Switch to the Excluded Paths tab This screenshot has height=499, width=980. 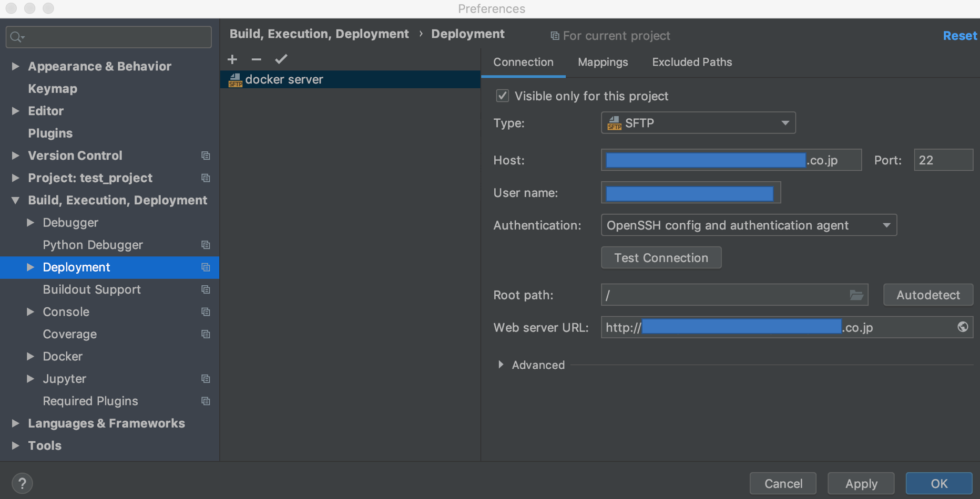pyautogui.click(x=691, y=62)
